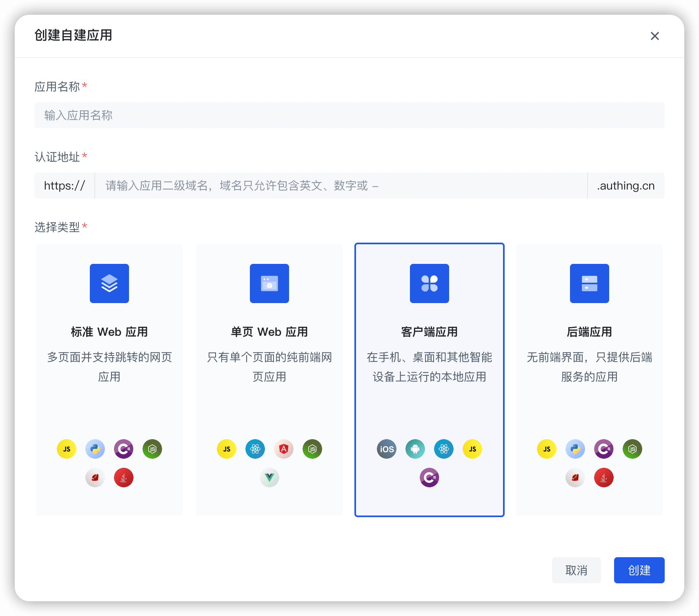Select the C# icon under 后端应用
Viewport: 699px width, 616px height.
603,449
